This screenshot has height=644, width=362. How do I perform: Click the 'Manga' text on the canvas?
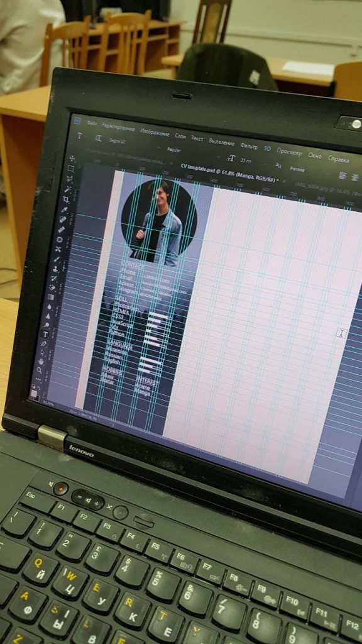click(x=142, y=392)
